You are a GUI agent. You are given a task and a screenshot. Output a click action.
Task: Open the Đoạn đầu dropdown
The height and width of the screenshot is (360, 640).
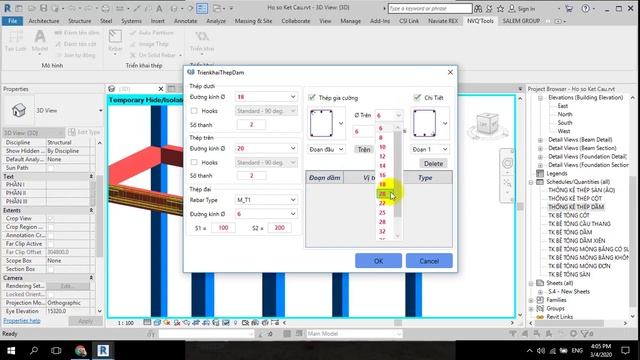[x=326, y=149]
